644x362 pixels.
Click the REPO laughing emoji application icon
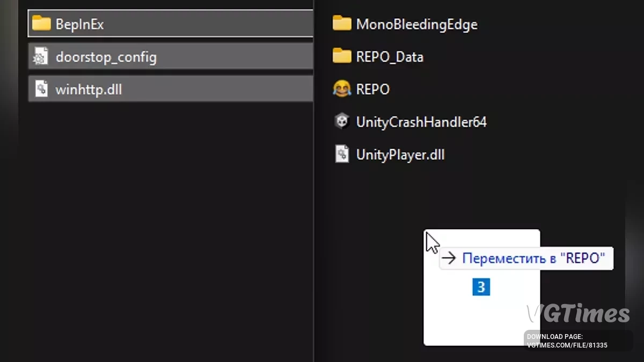pos(342,89)
